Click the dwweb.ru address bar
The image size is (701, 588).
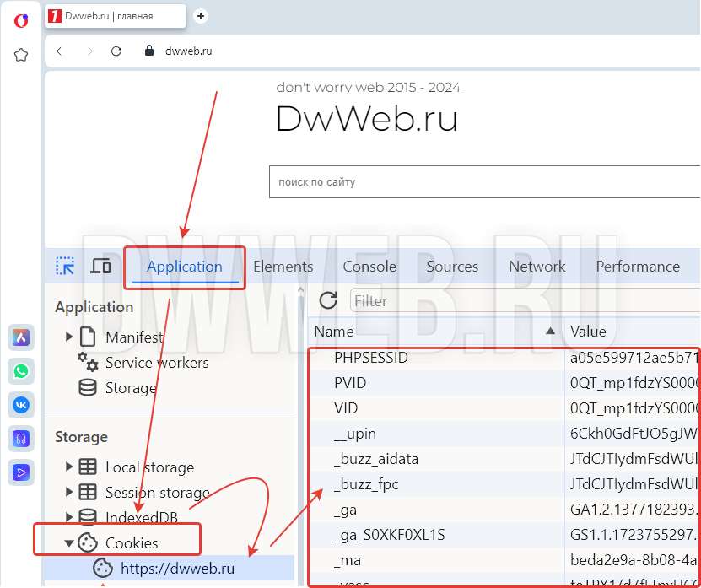point(189,51)
